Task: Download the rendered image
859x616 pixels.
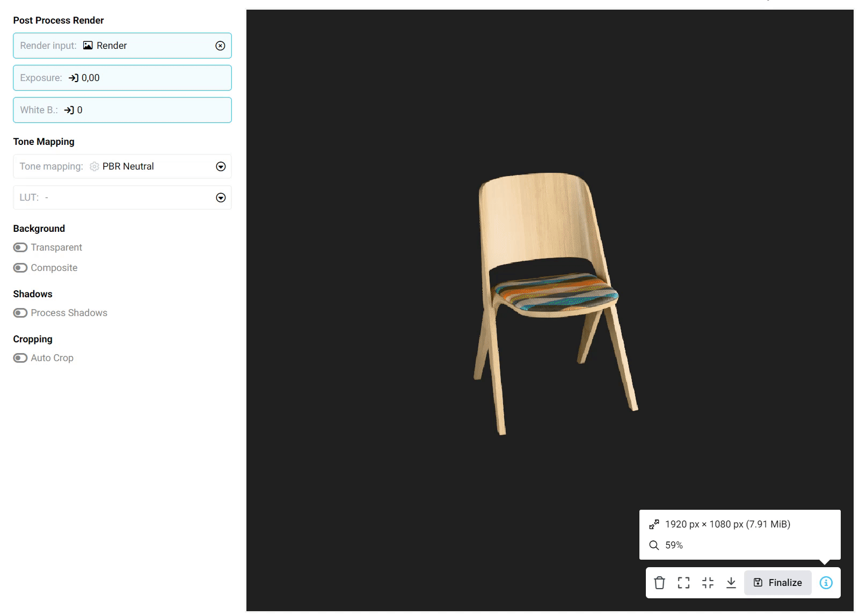Action: pyautogui.click(x=731, y=583)
